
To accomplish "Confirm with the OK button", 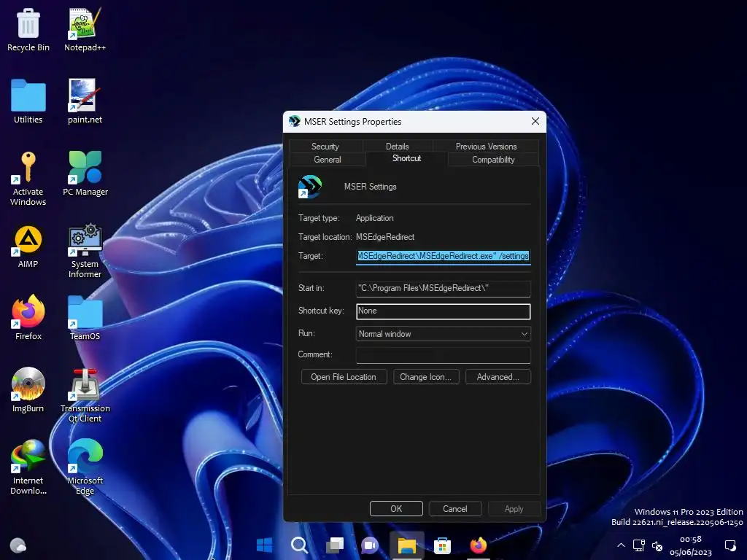I will (396, 508).
